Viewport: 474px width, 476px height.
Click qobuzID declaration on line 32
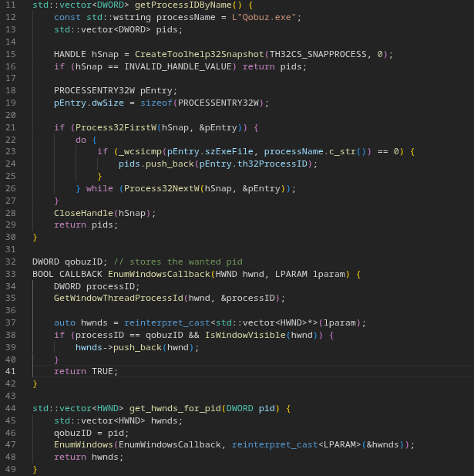pyautogui.click(x=83, y=262)
